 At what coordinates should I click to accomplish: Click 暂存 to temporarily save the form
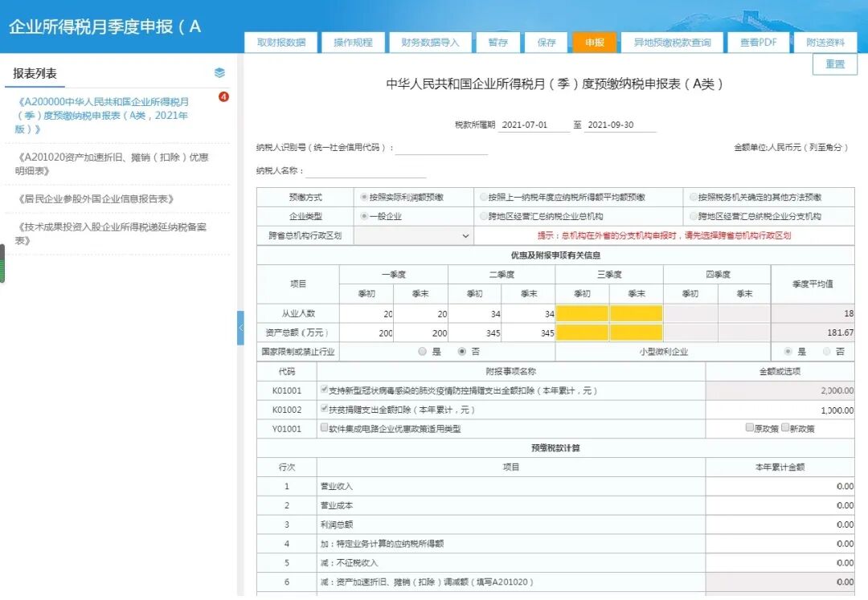497,42
